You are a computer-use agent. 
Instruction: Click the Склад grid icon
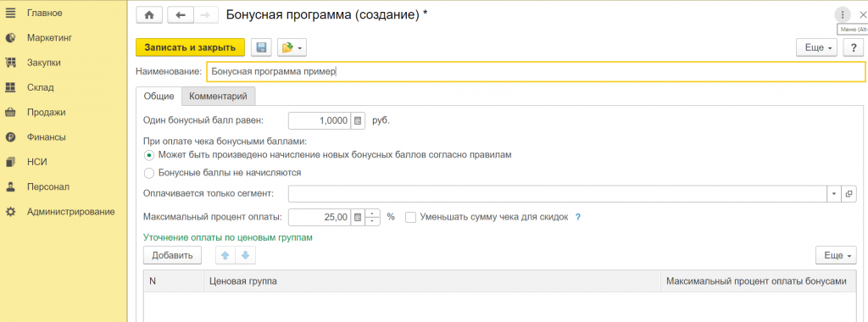click(10, 87)
